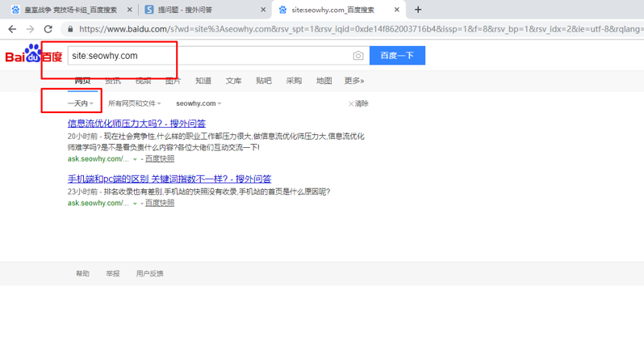Image resolution: width=644 pixels, height=341 pixels.
Task: Select the 资讯 search category
Action: 112,81
